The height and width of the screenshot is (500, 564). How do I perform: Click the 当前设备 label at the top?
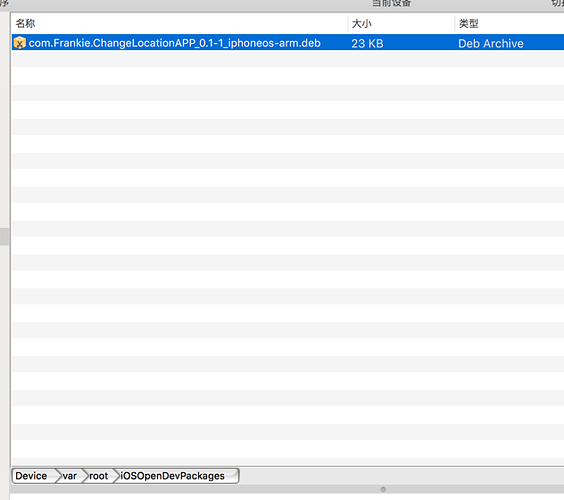pyautogui.click(x=391, y=4)
